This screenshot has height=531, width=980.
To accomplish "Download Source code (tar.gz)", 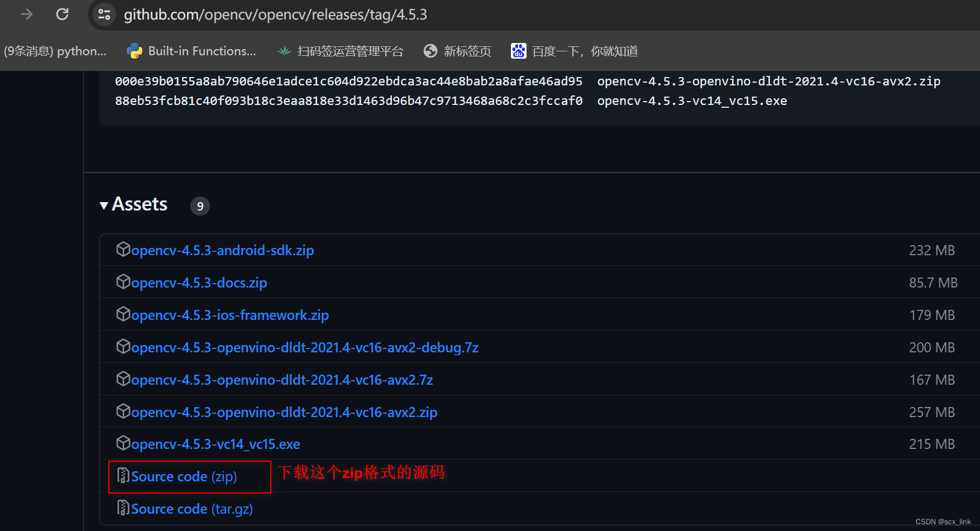I will tap(192, 509).
